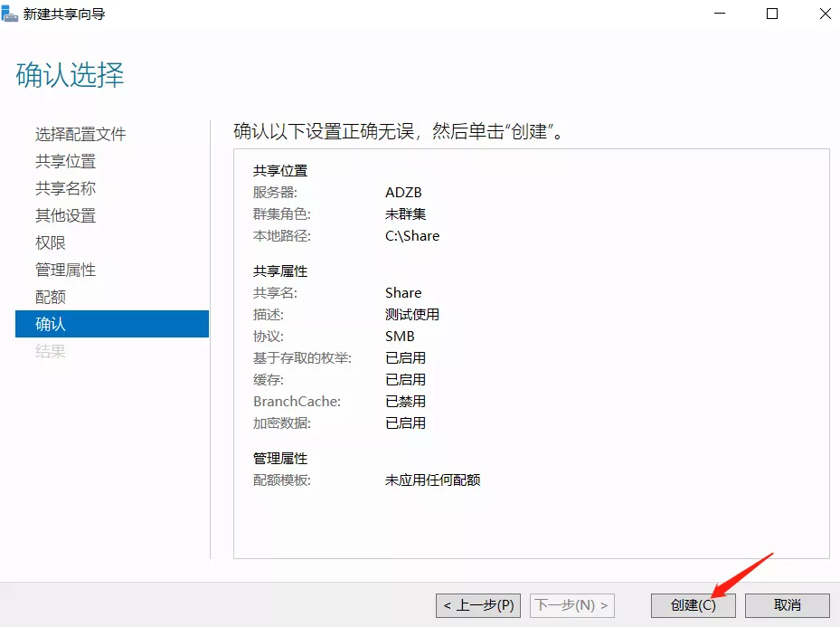
Task: Open the 共享位置 step in sidebar
Action: pos(65,161)
